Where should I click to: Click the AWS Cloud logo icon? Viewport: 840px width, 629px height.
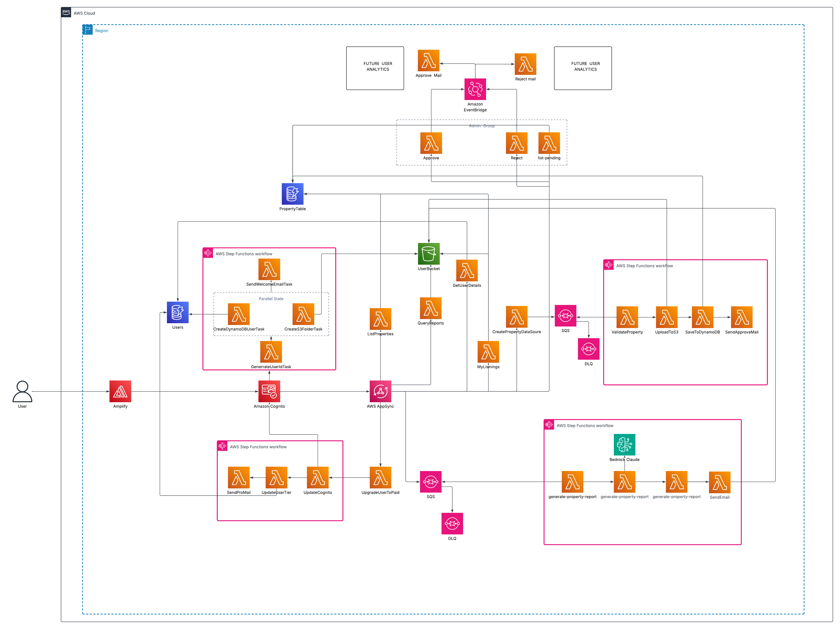66,12
